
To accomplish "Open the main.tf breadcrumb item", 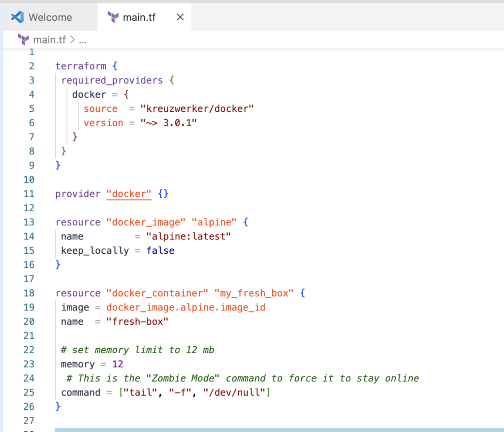I will point(50,40).
